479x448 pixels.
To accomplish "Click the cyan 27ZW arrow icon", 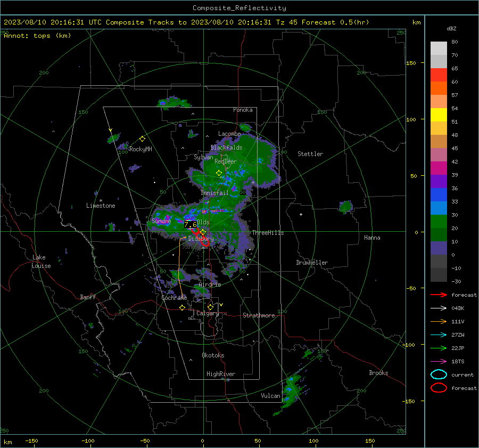I will click(439, 335).
